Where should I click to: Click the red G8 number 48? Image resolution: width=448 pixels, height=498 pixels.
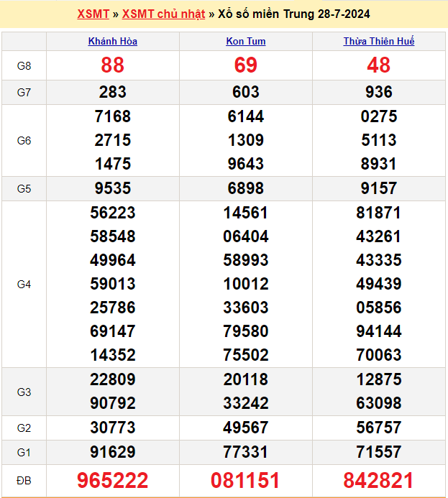pos(379,65)
